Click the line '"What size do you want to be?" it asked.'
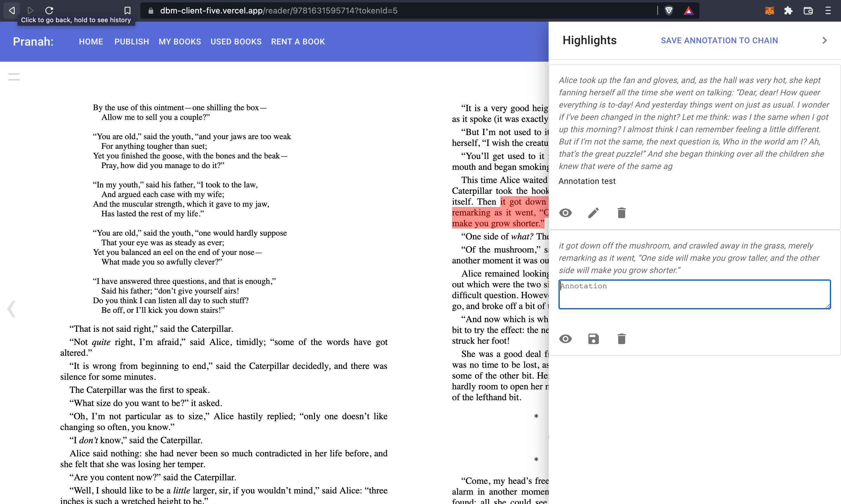This screenshot has width=841, height=504. coord(146,403)
